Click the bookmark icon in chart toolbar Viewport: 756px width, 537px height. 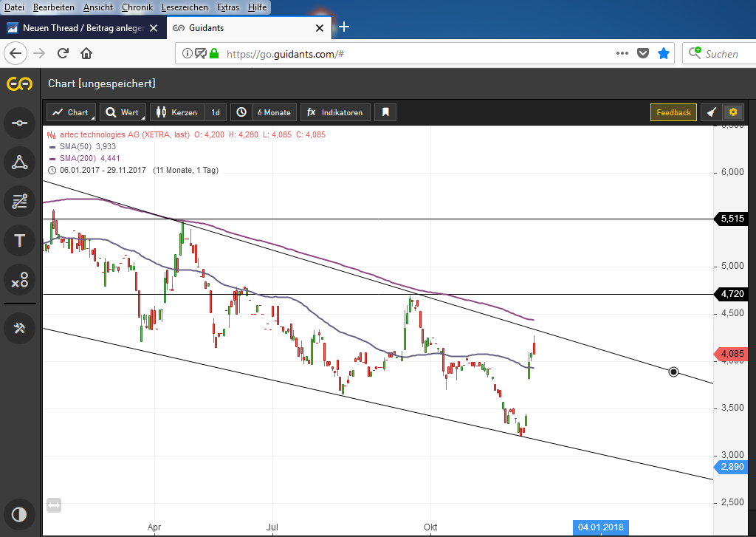[x=385, y=112]
